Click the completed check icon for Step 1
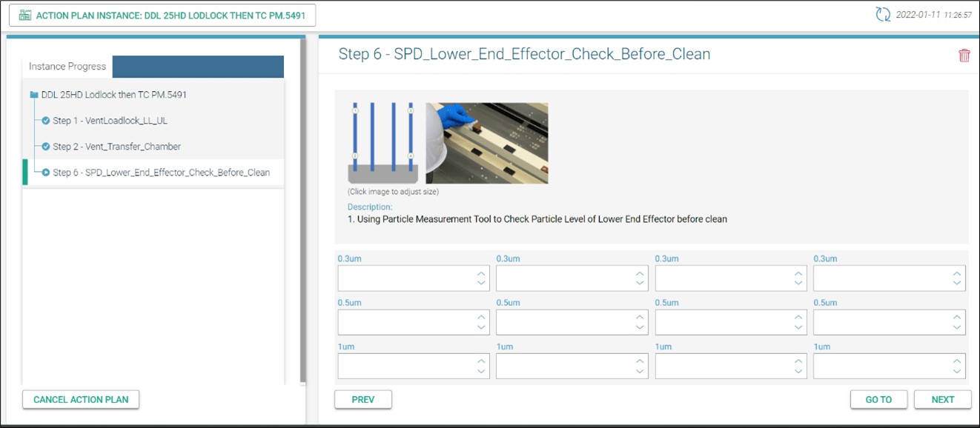980x428 pixels. [46, 121]
